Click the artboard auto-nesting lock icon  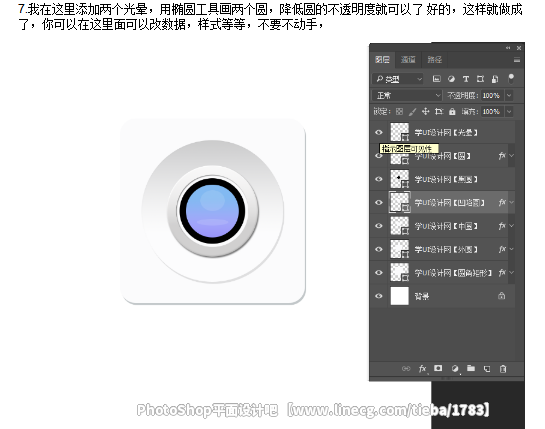pos(439,112)
